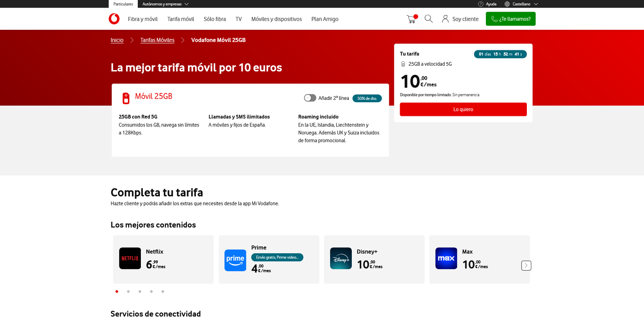Screen dimensions: 644x323
Task: Open Tarifa móvil menu
Action: pos(181,19)
